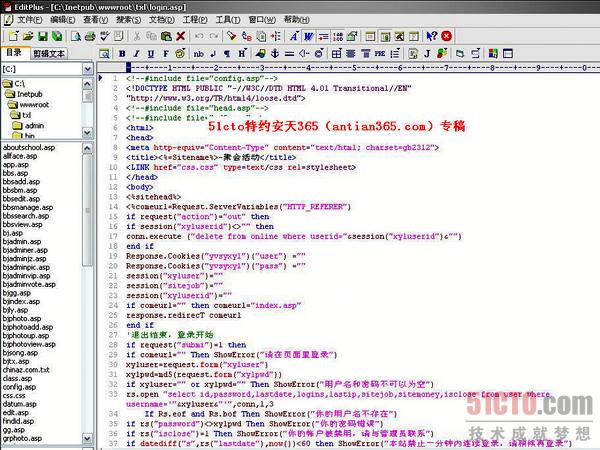Select admin folder in directory tree
This screenshot has height=450, width=600.
click(34, 126)
